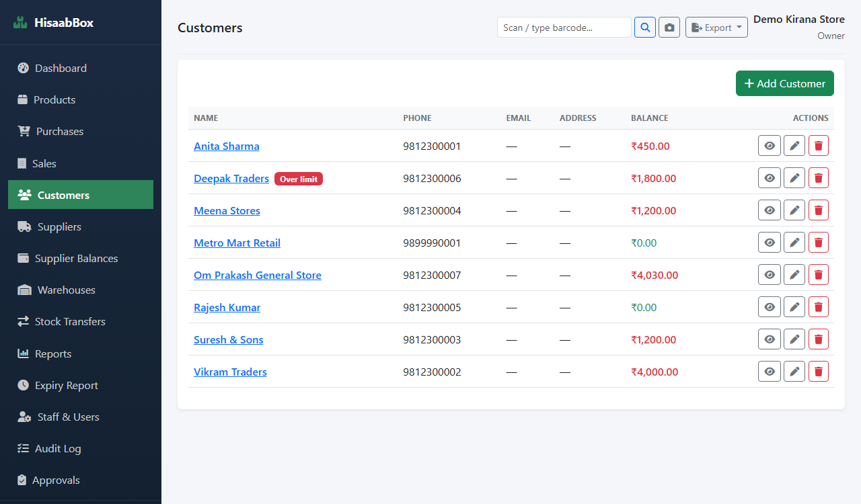Edit Deepak Traders with the pencil icon
Image resolution: width=861 pixels, height=504 pixels.
coord(794,178)
